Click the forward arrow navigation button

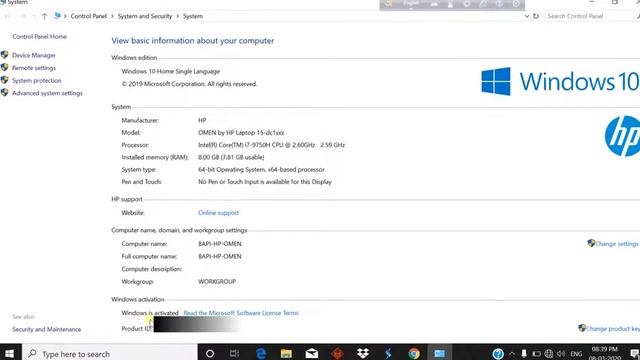[23, 16]
